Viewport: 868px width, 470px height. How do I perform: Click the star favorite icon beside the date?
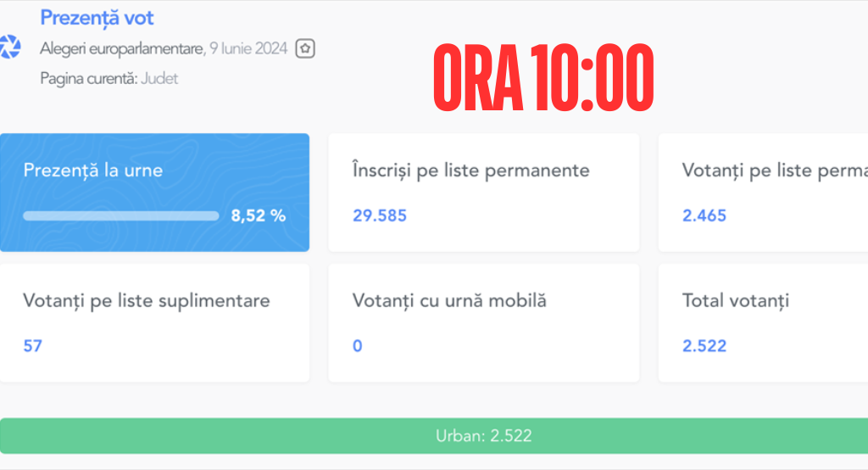point(305,48)
